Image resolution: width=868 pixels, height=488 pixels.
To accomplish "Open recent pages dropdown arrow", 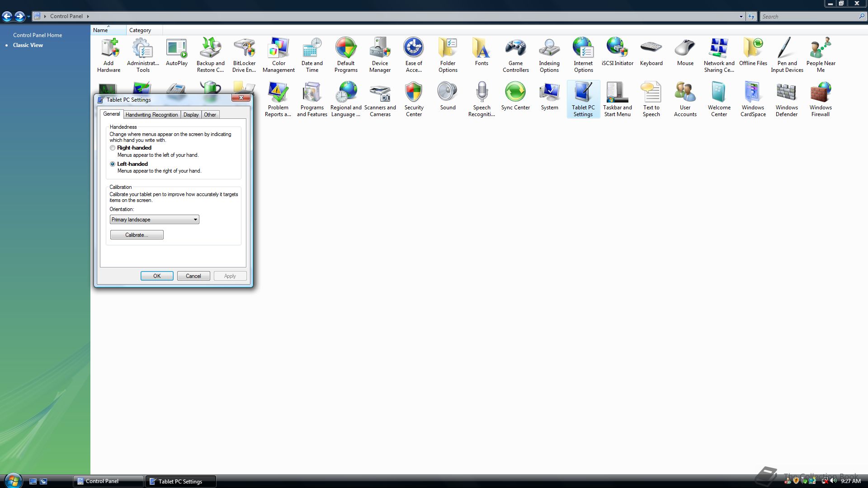I will coord(28,17).
